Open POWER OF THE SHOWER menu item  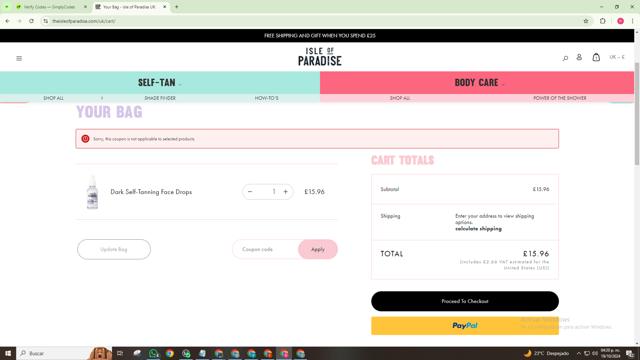pyautogui.click(x=560, y=98)
